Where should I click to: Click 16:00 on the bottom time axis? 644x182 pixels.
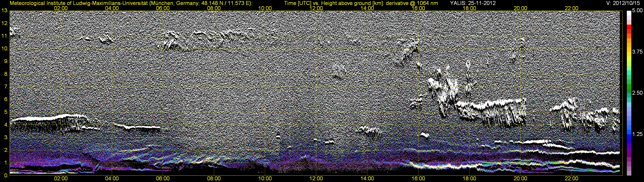[418, 179]
